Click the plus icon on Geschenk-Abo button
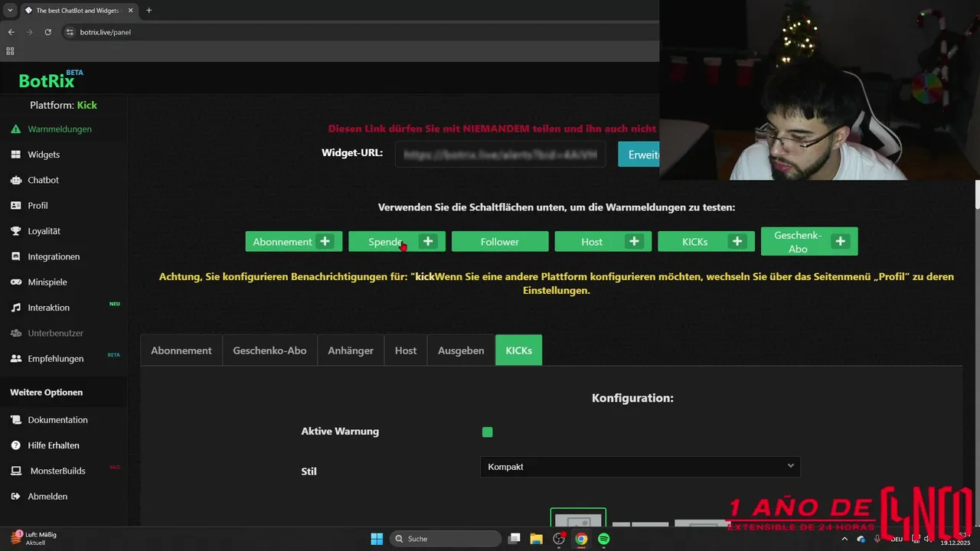 [x=841, y=241]
